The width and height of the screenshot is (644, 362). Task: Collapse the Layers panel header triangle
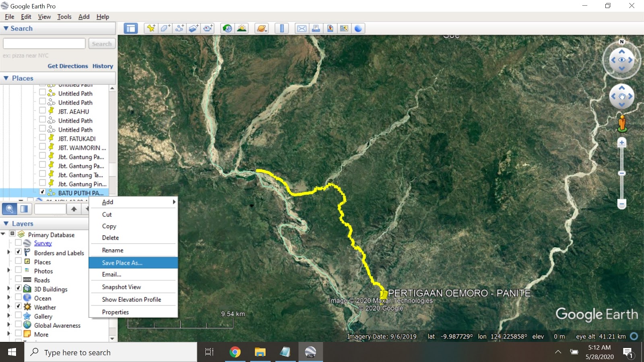(6, 223)
